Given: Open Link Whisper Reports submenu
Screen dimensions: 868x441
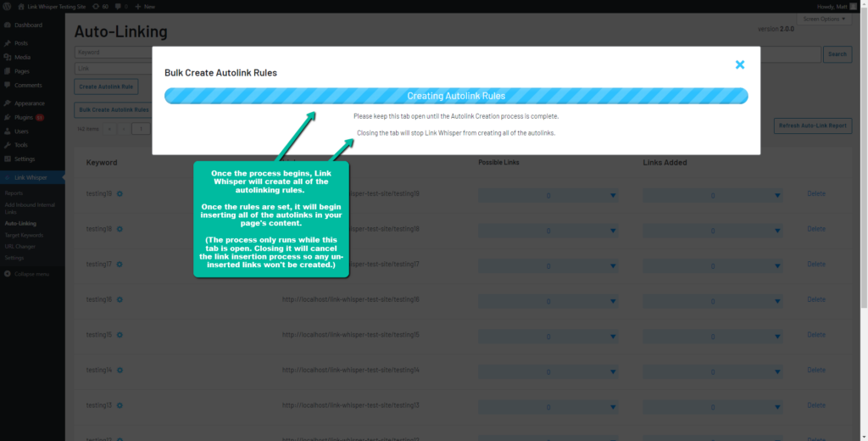Looking at the screenshot, I should click(x=14, y=193).
